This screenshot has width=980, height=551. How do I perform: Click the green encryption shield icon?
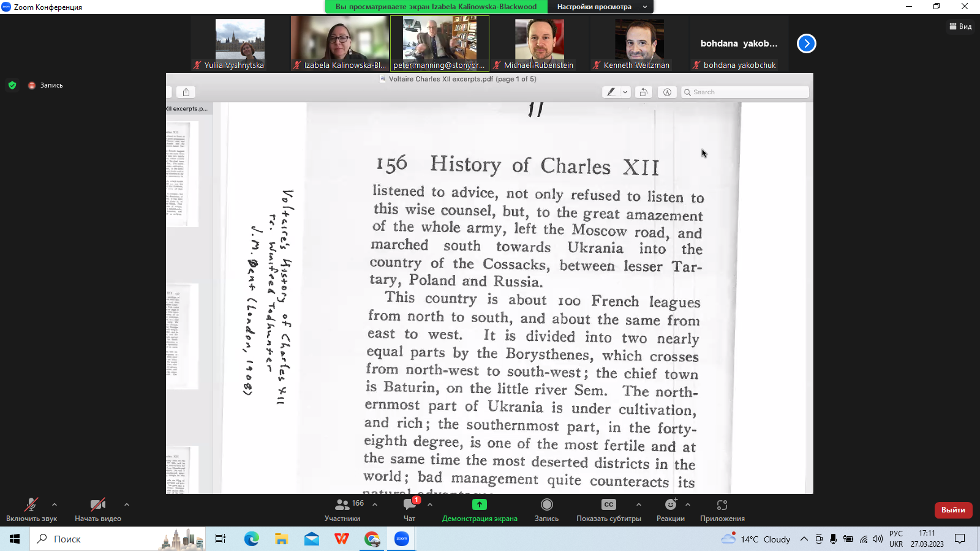12,85
